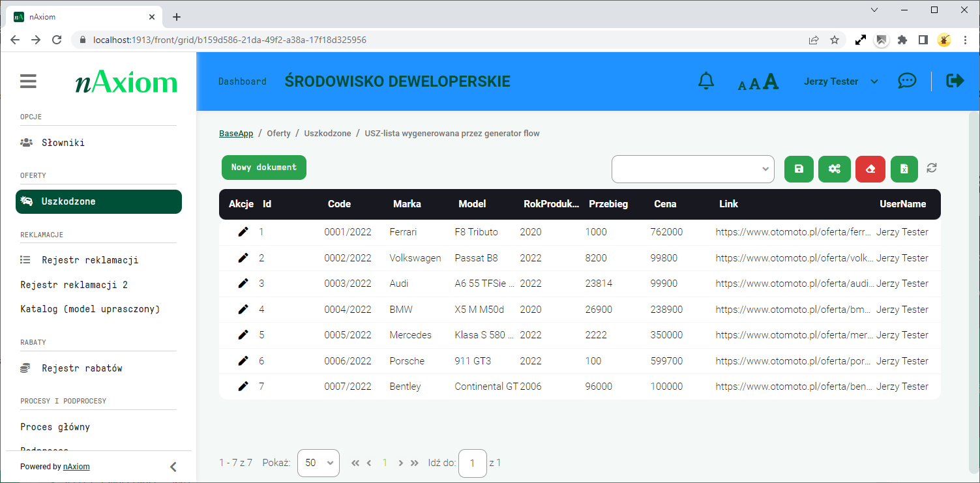Edit the Ferrari row with the pencil icon
The image size is (980, 483).
pos(243,231)
